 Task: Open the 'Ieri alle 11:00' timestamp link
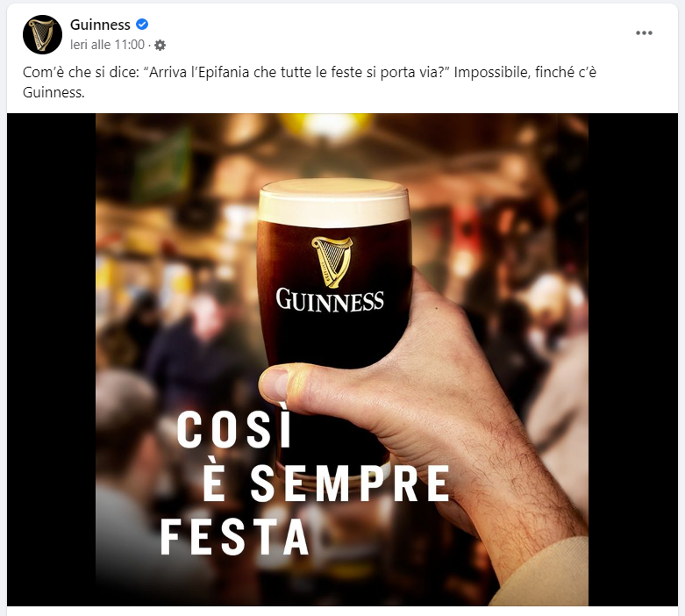click(x=107, y=45)
